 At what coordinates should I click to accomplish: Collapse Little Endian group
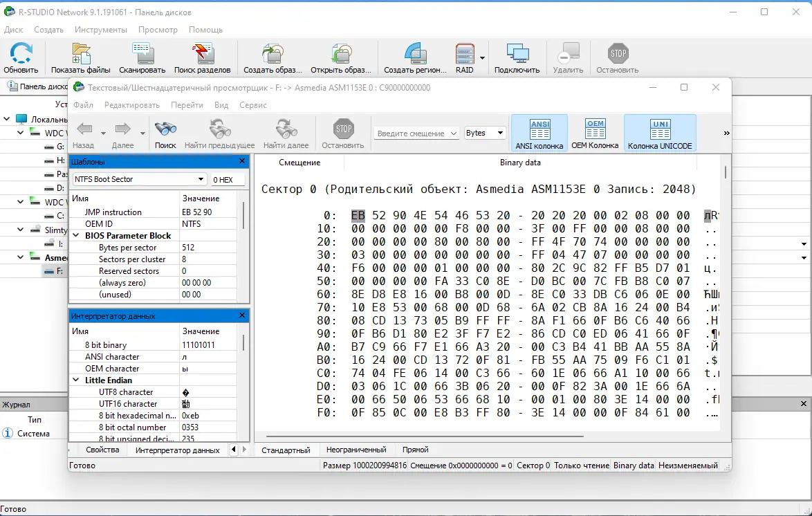[x=76, y=380]
